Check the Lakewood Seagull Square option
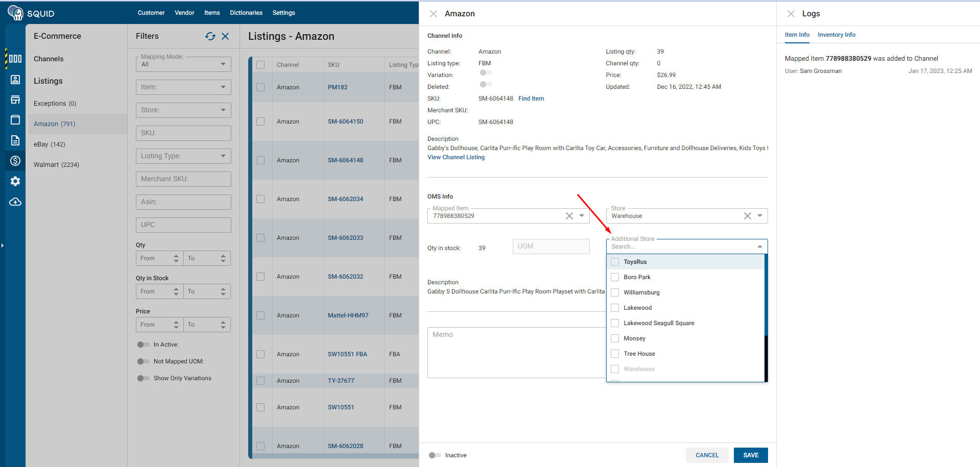The width and height of the screenshot is (980, 467). coord(615,323)
